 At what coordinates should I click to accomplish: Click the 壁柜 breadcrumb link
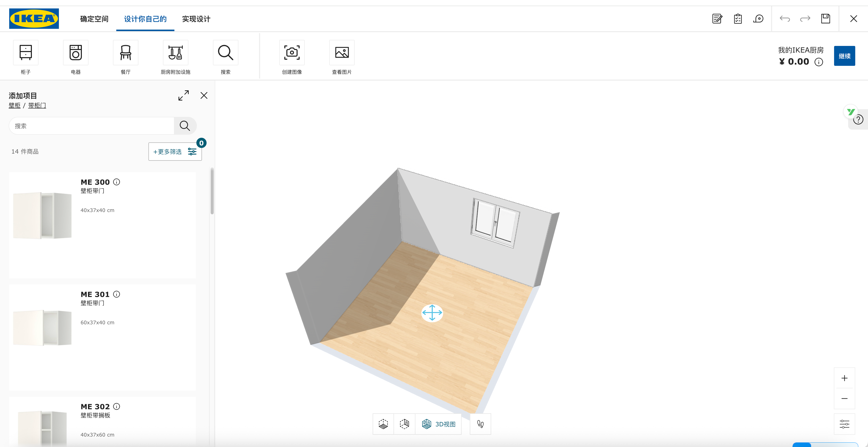tap(15, 106)
